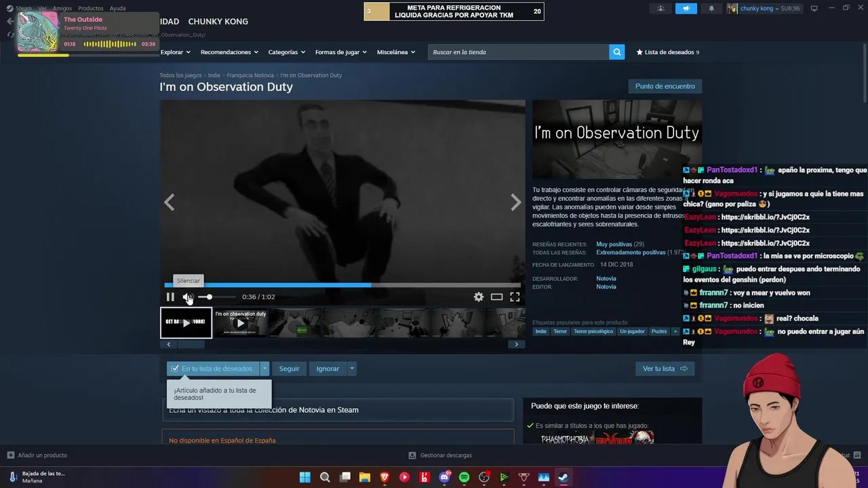This screenshot has height=488, width=868.
Task: Enter fullscreen on the video player
Action: coord(515,297)
